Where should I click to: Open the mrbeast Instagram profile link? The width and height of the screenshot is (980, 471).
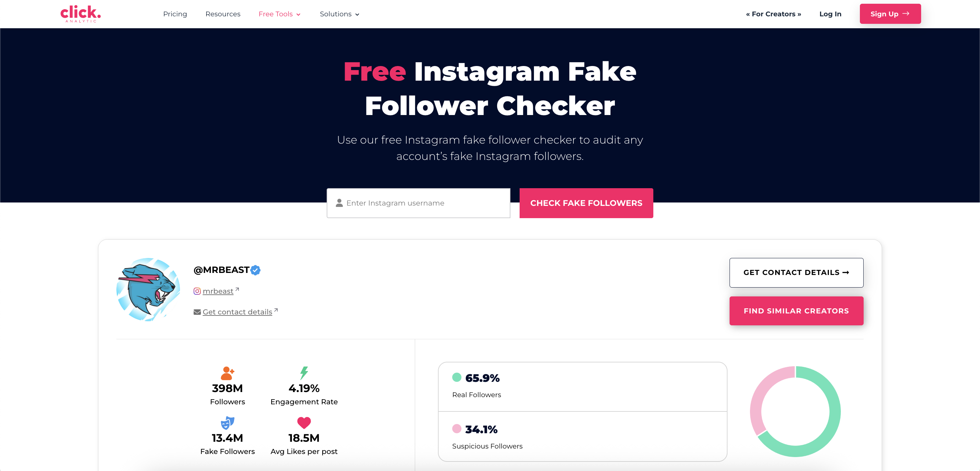218,291
